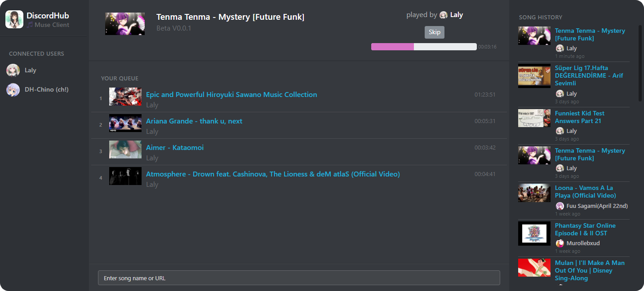Click the Atmosphere - Drown queue thumbnail
The height and width of the screenshot is (291, 644).
coord(125,176)
